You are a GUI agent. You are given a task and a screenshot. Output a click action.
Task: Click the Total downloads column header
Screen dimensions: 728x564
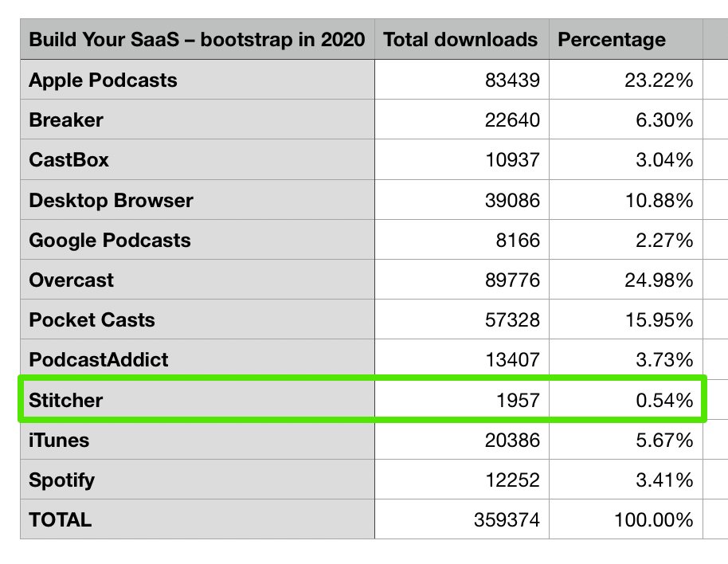460,40
